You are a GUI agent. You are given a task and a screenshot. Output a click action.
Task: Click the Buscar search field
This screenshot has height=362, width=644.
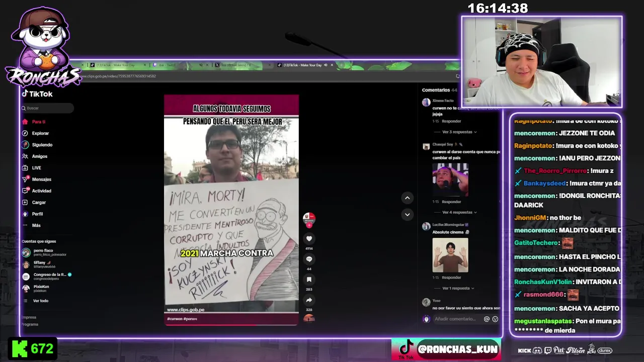[47, 108]
